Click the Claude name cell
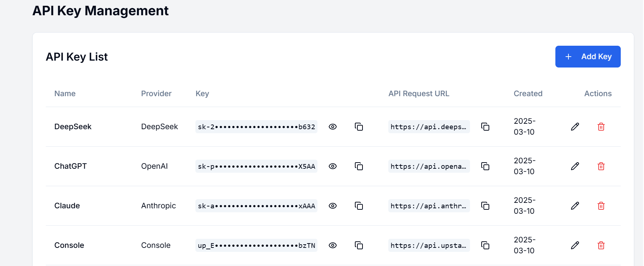 pyautogui.click(x=67, y=206)
